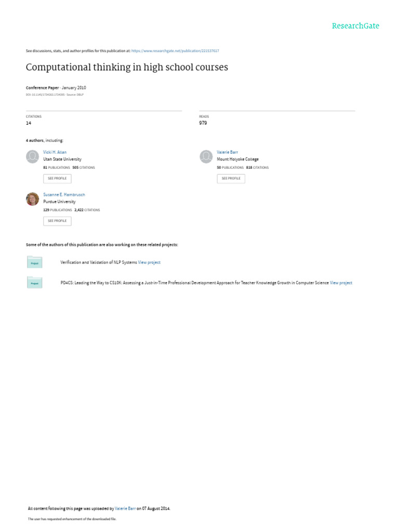Click the NLP Systems project folder icon

point(34,262)
